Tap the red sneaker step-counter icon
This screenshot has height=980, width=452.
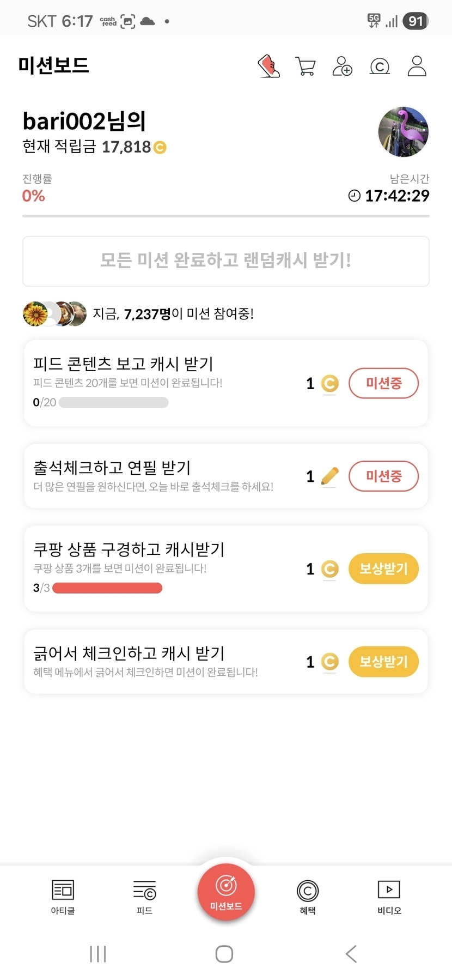pyautogui.click(x=268, y=66)
